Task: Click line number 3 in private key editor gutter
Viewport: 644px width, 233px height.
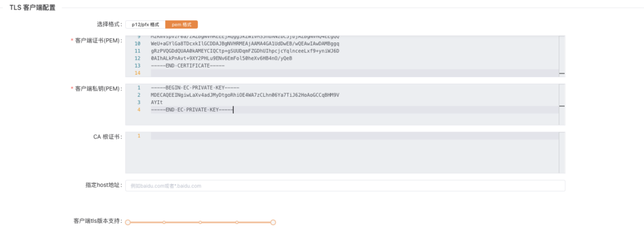Action: [x=139, y=102]
